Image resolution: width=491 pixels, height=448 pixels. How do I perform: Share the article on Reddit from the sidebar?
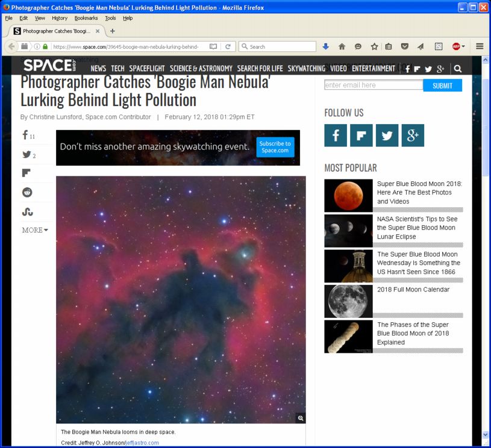pyautogui.click(x=27, y=192)
